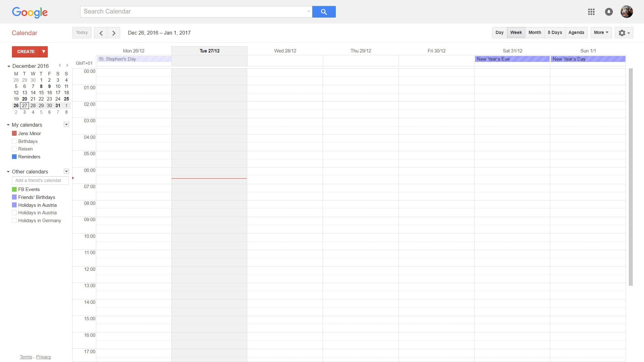Switch to Month view

click(x=535, y=33)
